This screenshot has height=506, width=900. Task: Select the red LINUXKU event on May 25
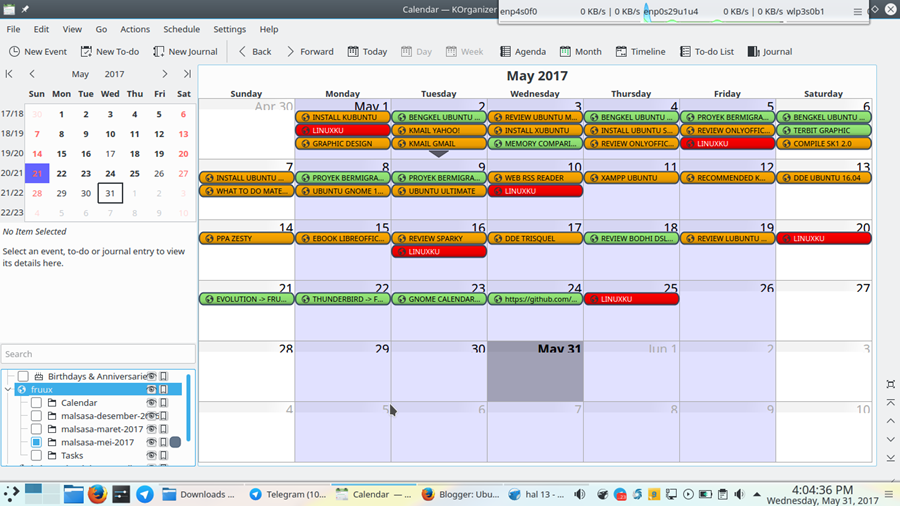point(631,299)
